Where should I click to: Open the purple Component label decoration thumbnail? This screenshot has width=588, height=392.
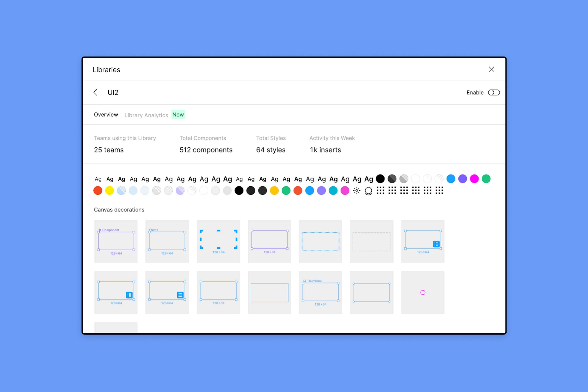(116, 241)
